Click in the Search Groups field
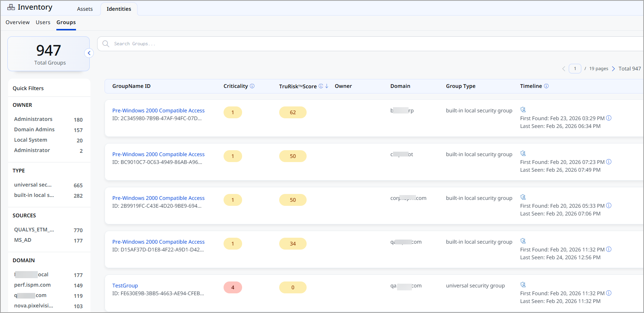Screen dimensions: 644x313 coord(371,44)
